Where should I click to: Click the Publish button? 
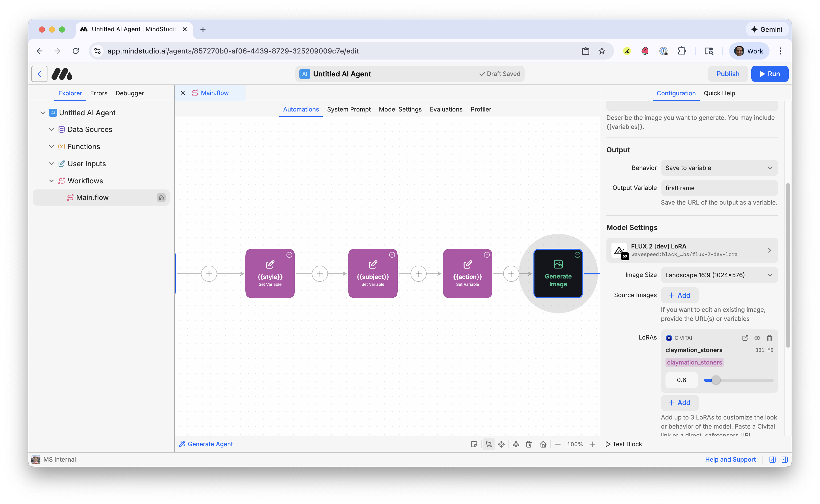point(728,74)
